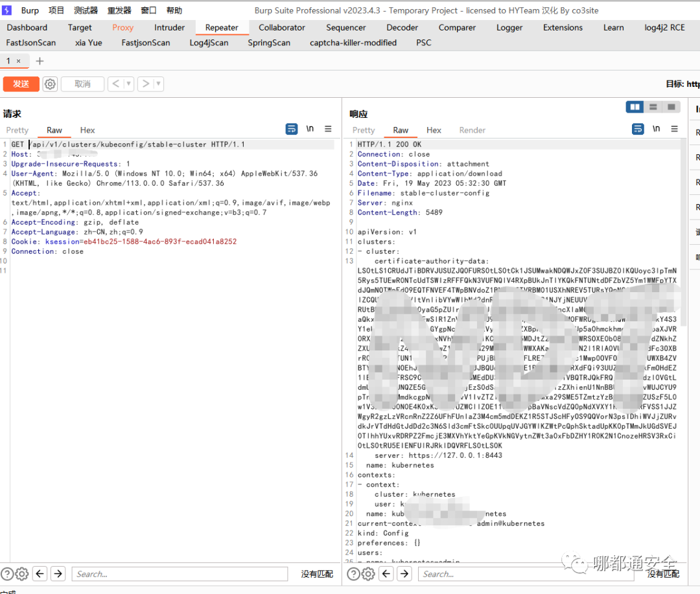The image size is (700, 594).
Task: Switch to the Dashboard tab
Action: click(x=27, y=28)
